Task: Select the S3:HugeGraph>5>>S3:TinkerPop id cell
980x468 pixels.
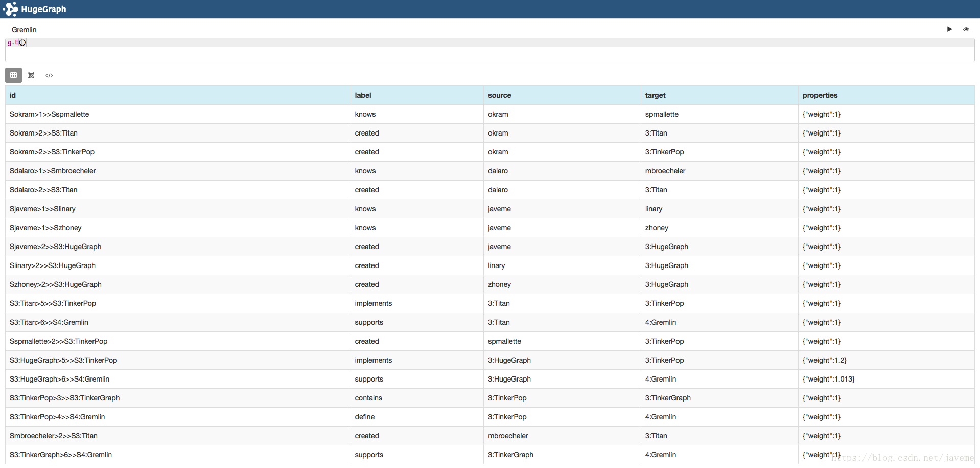Action: 178,360
